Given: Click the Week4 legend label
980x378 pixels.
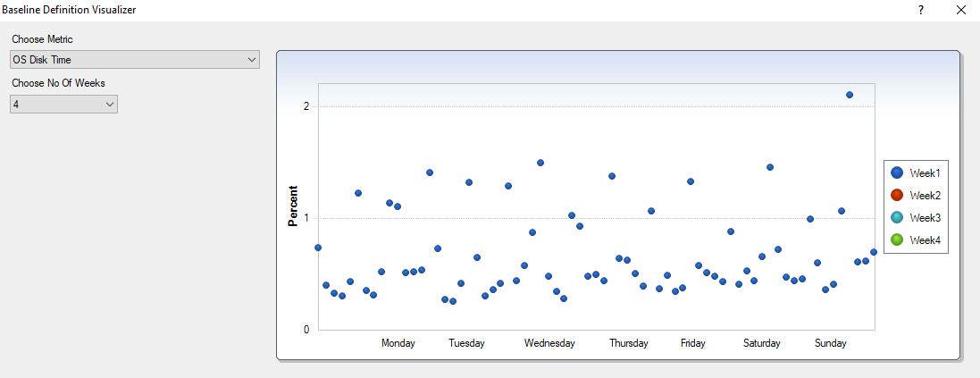Looking at the screenshot, I should click(926, 240).
